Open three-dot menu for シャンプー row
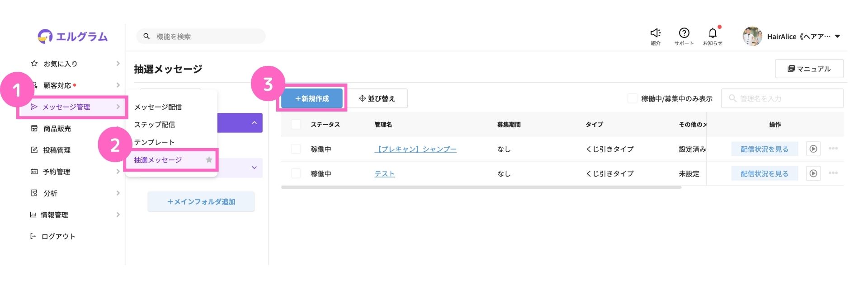The height and width of the screenshot is (289, 868). tap(833, 149)
